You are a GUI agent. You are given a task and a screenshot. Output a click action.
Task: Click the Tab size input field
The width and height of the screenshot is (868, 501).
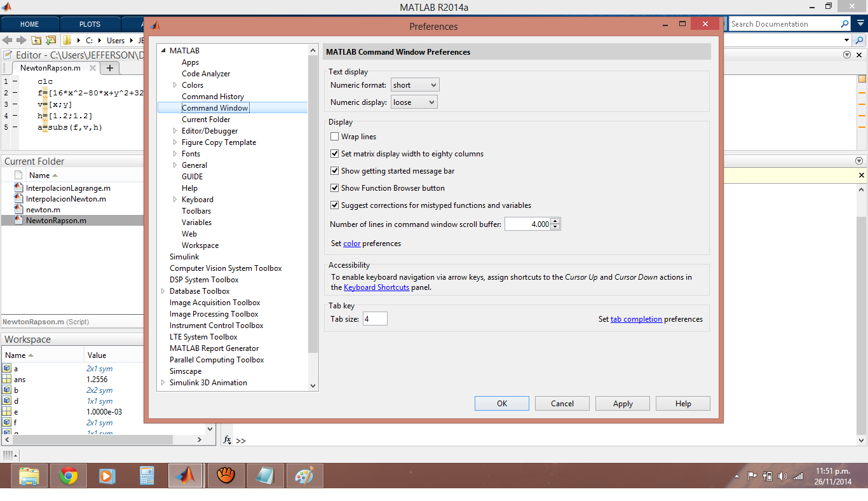[375, 319]
